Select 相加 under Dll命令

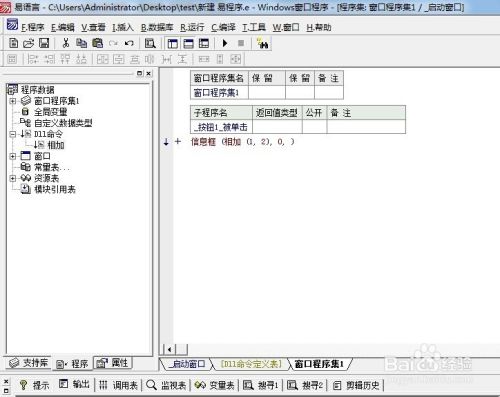pyautogui.click(x=55, y=145)
